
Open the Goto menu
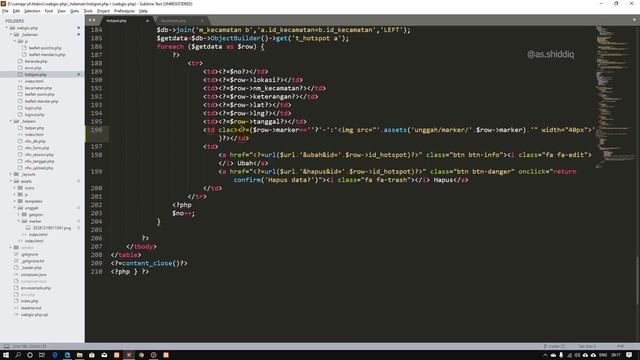point(74,11)
